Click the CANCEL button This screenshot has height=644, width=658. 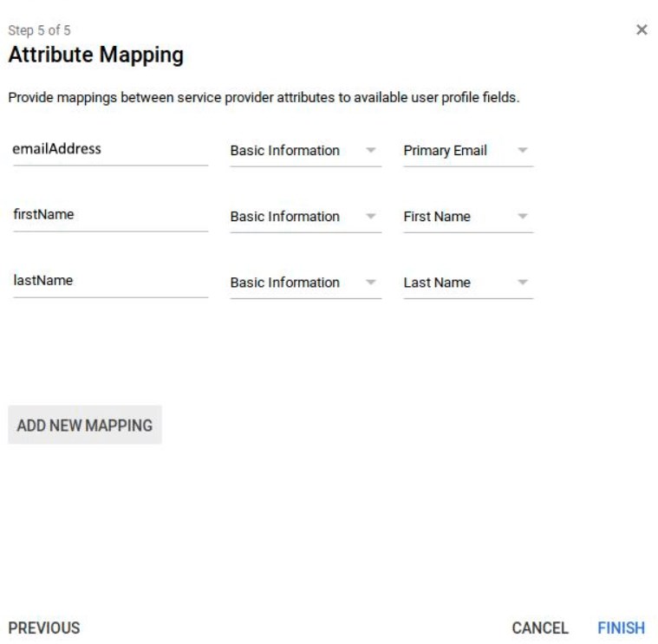[x=540, y=628]
